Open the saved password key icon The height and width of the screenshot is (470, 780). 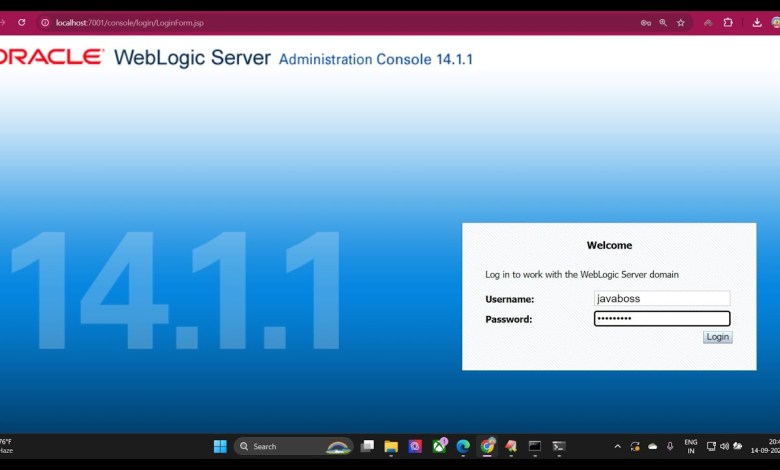point(646,23)
